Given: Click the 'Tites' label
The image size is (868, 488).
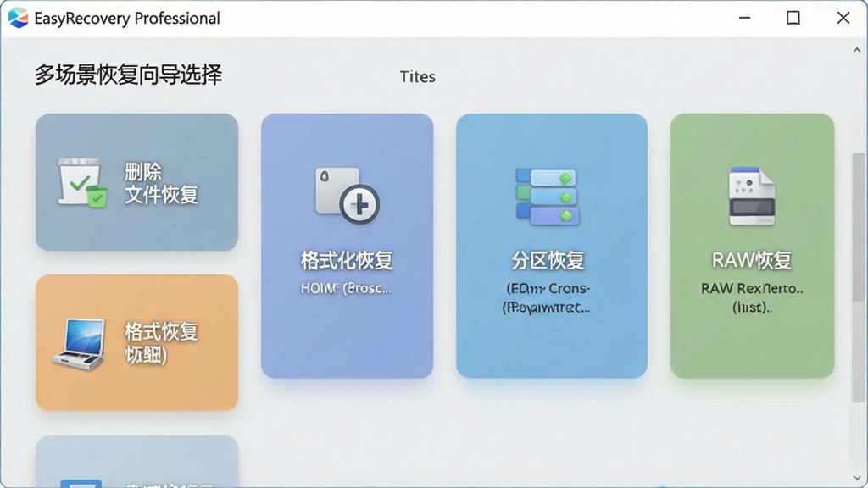Looking at the screenshot, I should (417, 77).
